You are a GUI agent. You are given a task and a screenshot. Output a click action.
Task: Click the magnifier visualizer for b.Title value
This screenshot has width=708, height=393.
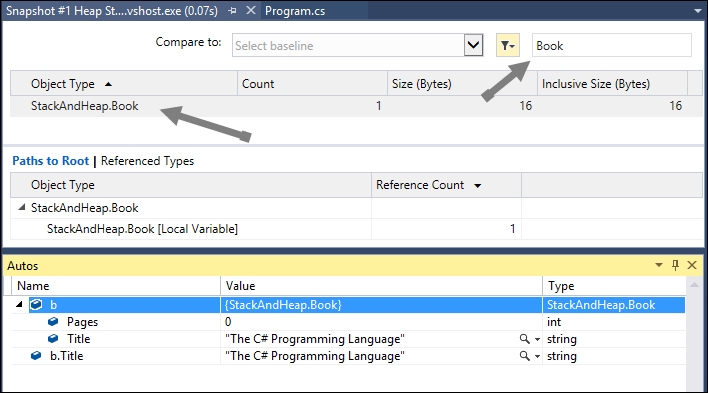[x=524, y=356]
